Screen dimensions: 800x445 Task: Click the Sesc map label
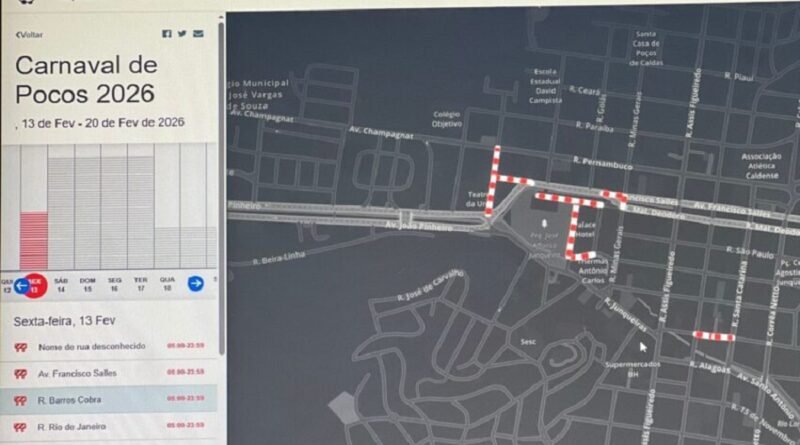click(528, 341)
